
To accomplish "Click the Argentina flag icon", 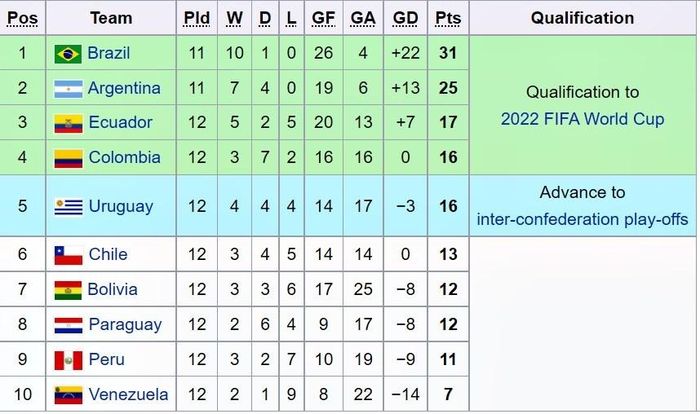I will coord(68,89).
